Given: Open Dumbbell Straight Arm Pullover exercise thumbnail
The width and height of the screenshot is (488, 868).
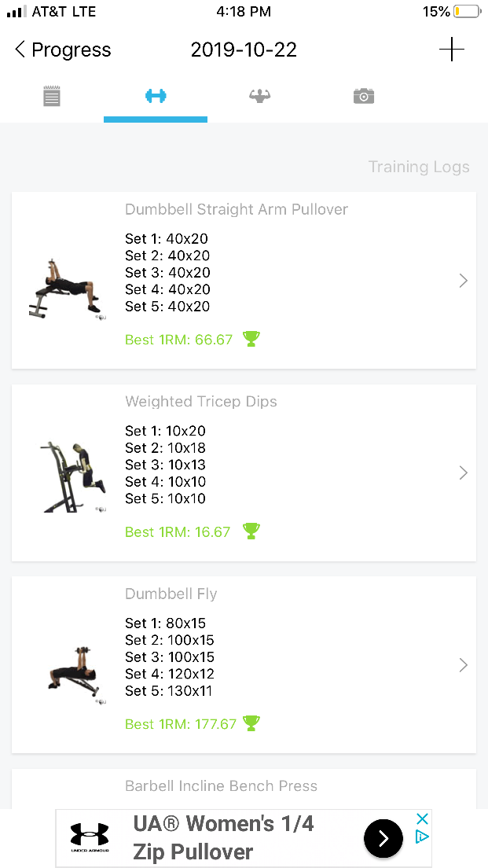Looking at the screenshot, I should (x=68, y=289).
